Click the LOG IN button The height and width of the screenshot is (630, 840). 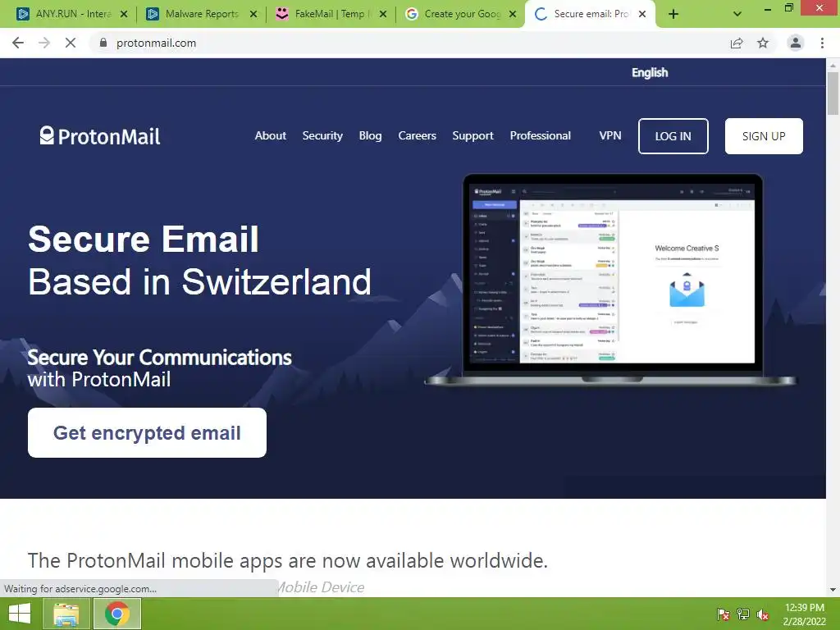click(673, 136)
